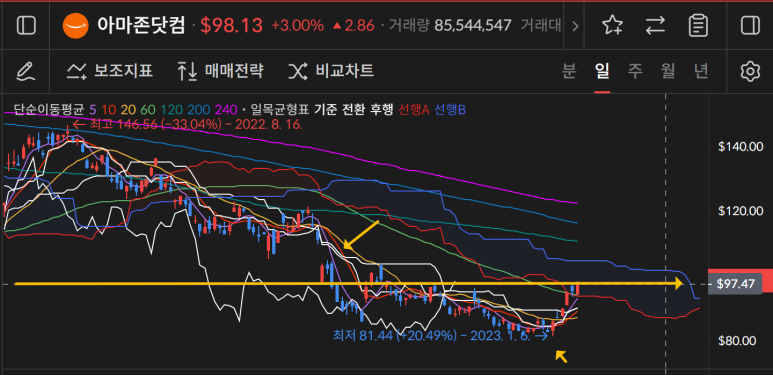Select moving average period 10 legend
Image resolution: width=773 pixels, height=375 pixels.
click(109, 109)
